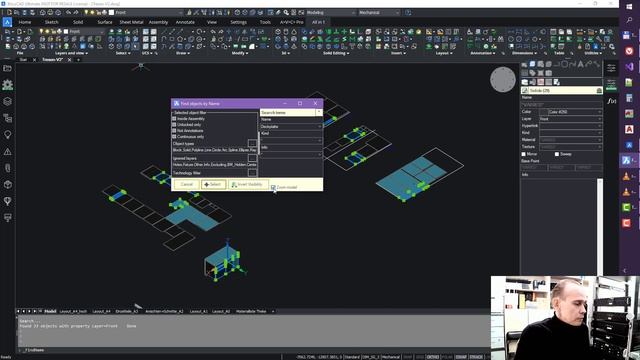Open the Annotate ribbon tab
640x360 pixels.
point(185,22)
